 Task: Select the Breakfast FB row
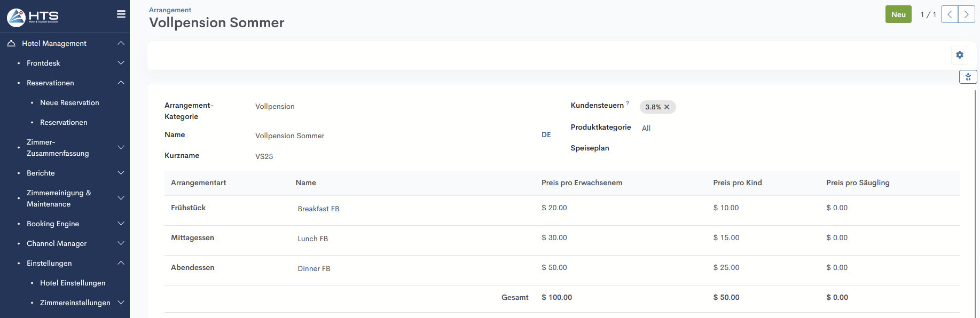(x=318, y=209)
